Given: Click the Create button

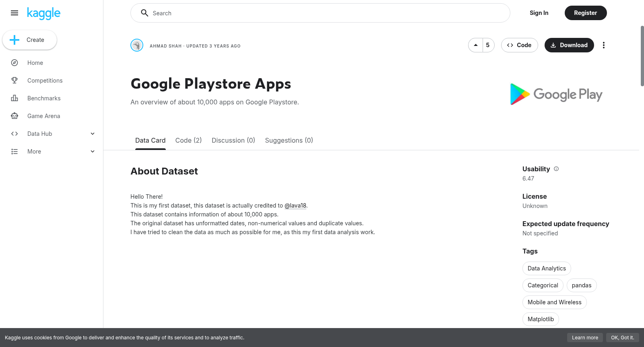Looking at the screenshot, I should coord(29,40).
